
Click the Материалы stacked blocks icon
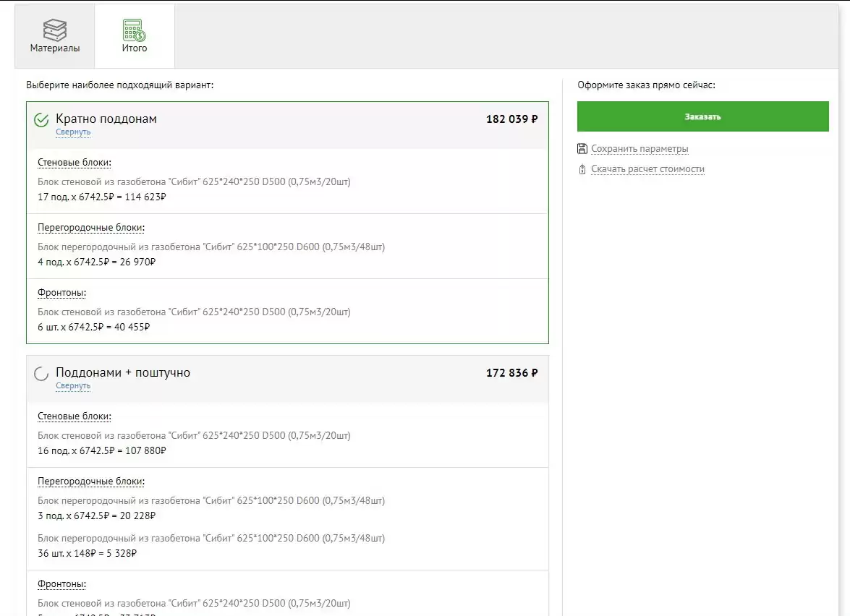(x=55, y=30)
